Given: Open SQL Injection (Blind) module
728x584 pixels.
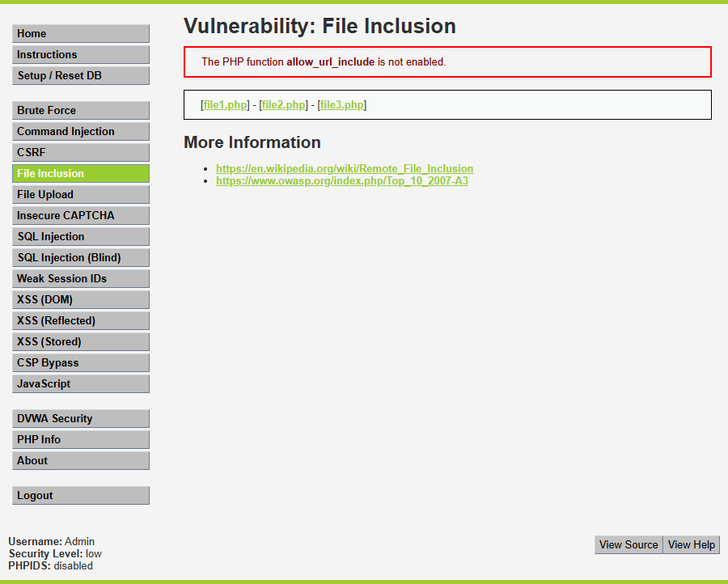Looking at the screenshot, I should [81, 258].
